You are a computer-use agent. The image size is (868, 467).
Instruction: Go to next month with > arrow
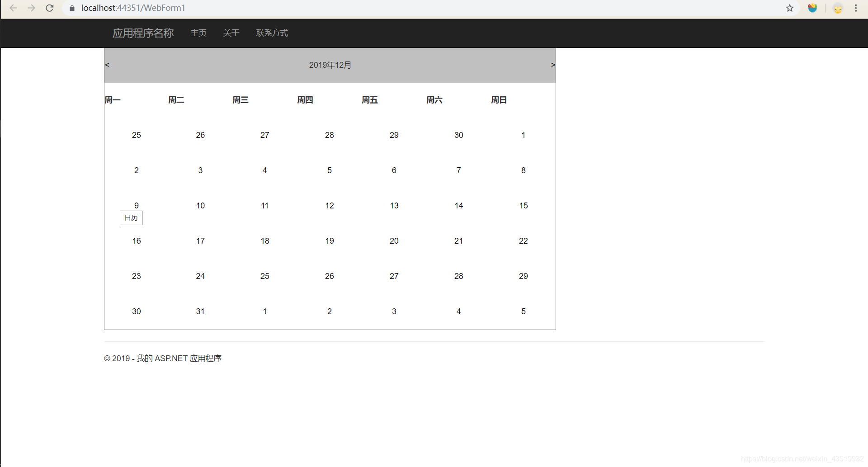click(x=553, y=65)
